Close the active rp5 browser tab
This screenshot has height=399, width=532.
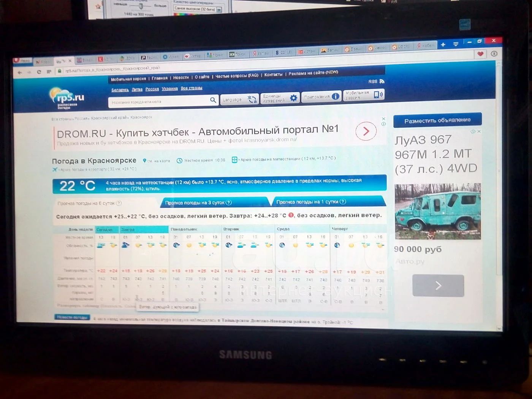[x=70, y=61]
